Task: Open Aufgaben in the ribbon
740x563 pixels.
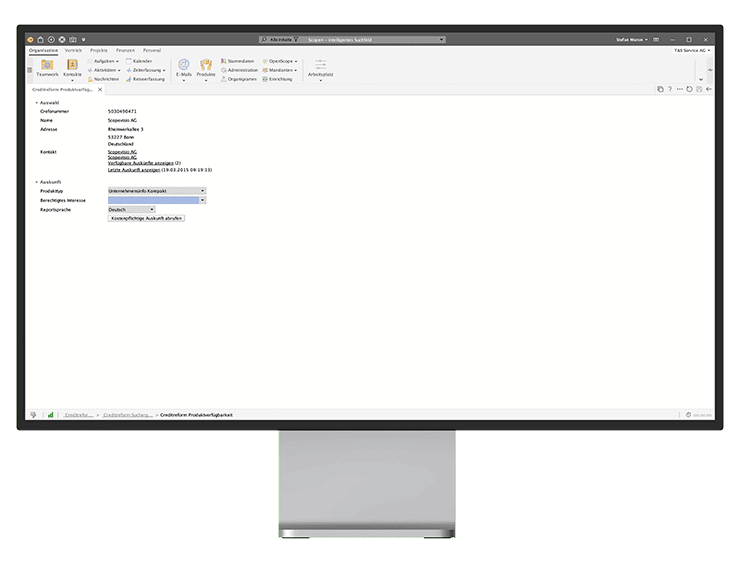Action: 103,61
